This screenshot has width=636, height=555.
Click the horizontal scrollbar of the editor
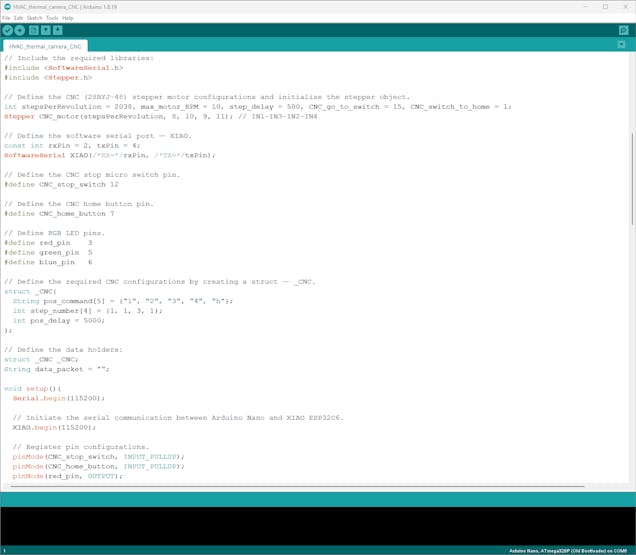[x=297, y=486]
